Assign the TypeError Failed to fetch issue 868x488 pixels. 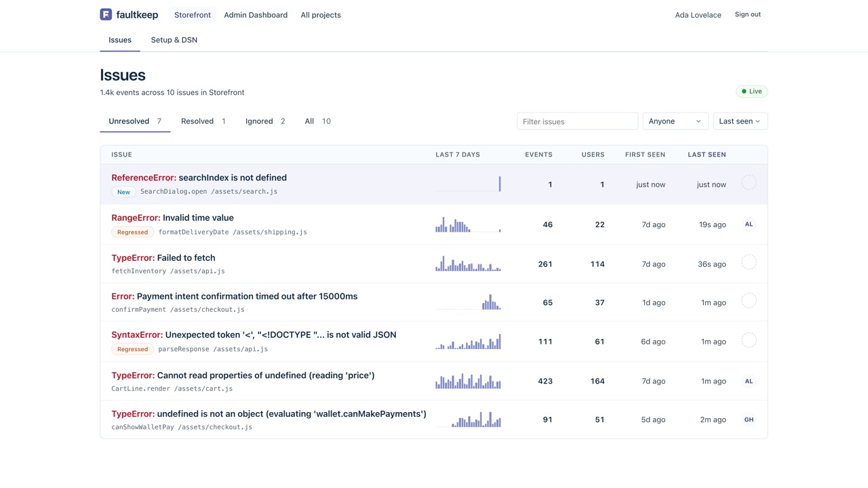click(x=749, y=262)
